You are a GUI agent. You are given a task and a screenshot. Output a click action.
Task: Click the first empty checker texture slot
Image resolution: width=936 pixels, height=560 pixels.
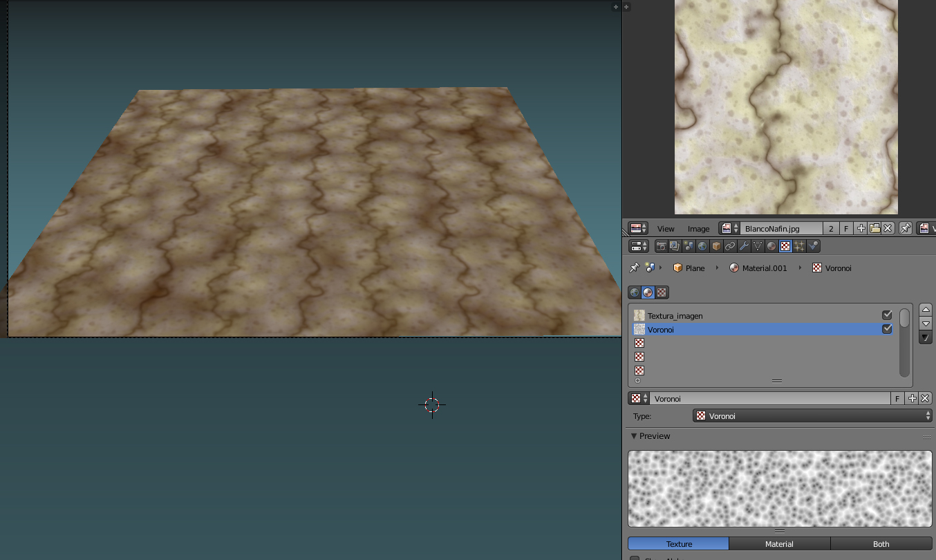pyautogui.click(x=639, y=343)
